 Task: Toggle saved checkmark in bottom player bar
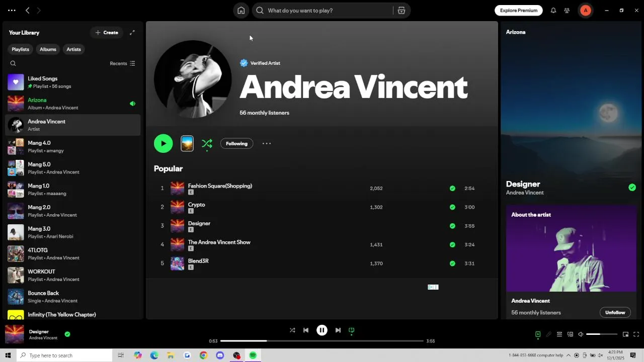pos(67,334)
